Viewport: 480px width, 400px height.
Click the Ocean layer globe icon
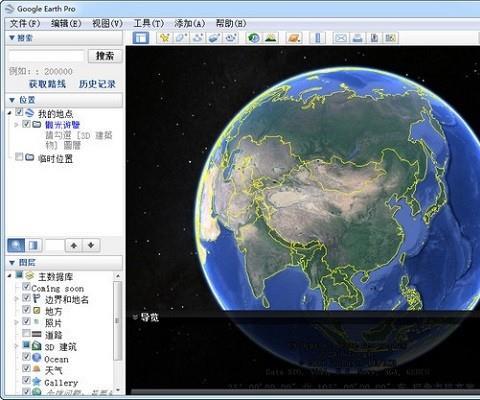(36, 358)
